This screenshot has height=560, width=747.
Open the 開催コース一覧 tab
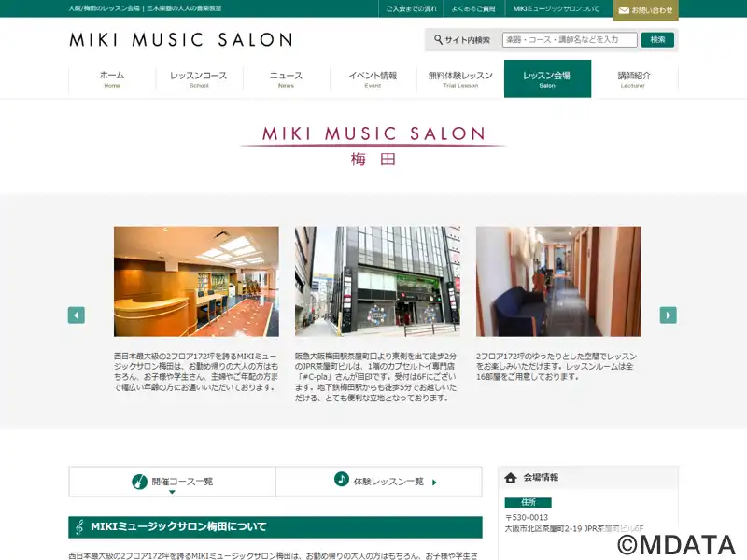pyautogui.click(x=173, y=482)
